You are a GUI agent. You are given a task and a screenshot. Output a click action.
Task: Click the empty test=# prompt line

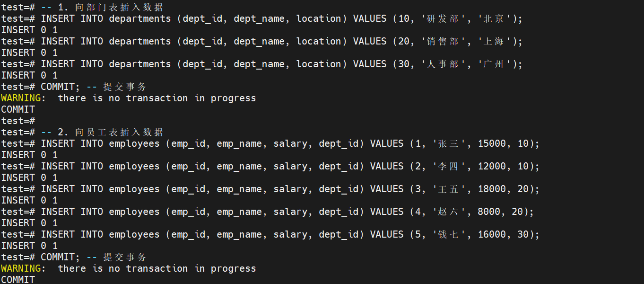(x=18, y=121)
